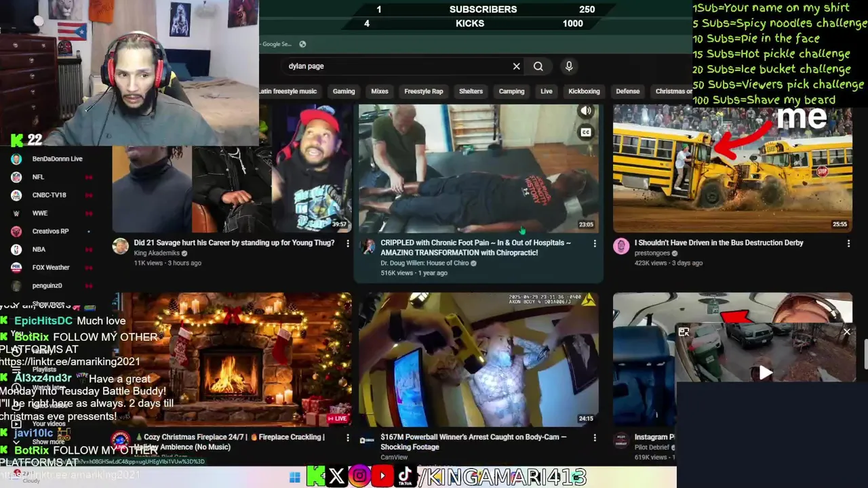Open the chiropractic foot pain video thumbnail
868x488 pixels.
[479, 168]
